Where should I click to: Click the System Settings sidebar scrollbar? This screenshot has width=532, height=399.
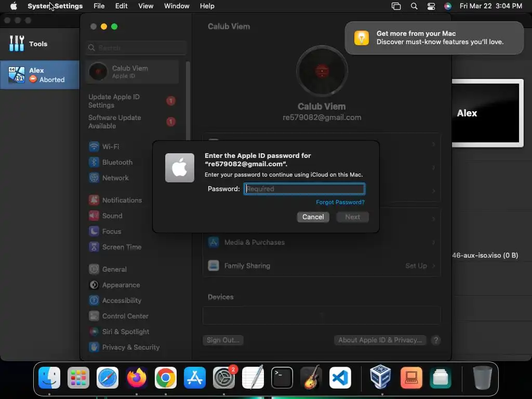[188, 102]
